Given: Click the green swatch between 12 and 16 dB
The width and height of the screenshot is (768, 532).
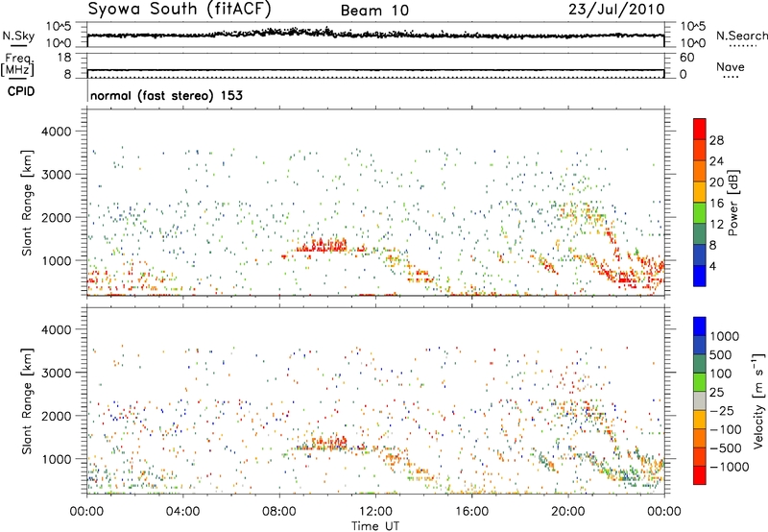Looking at the screenshot, I should tap(700, 213).
